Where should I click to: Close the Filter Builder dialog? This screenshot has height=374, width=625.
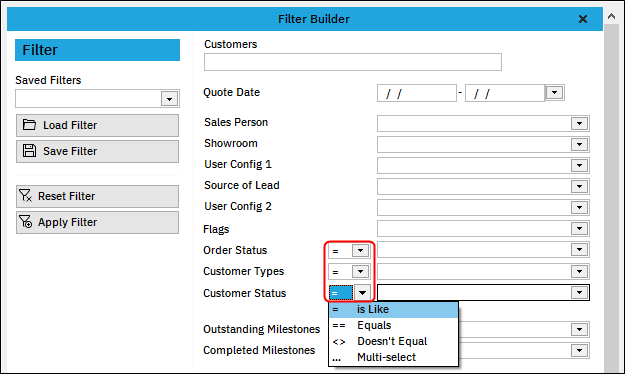pyautogui.click(x=583, y=19)
